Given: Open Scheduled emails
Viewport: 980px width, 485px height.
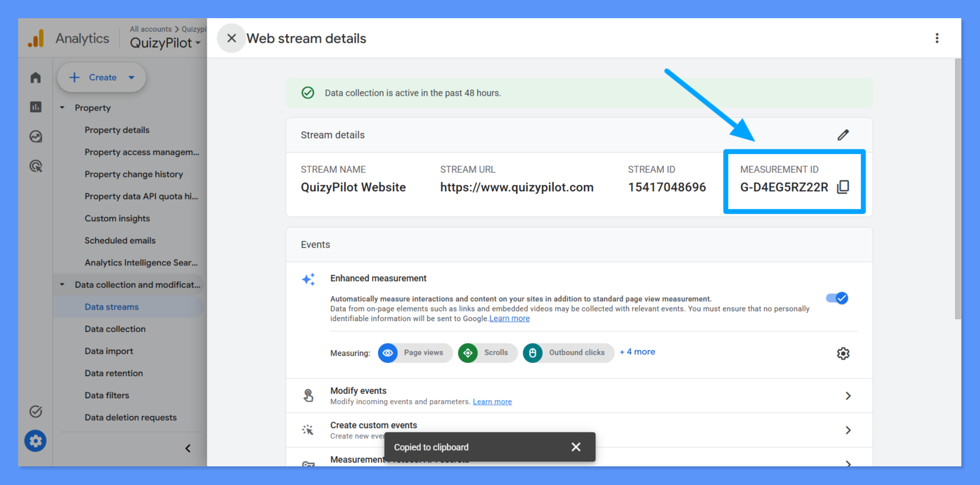Looking at the screenshot, I should click(120, 240).
